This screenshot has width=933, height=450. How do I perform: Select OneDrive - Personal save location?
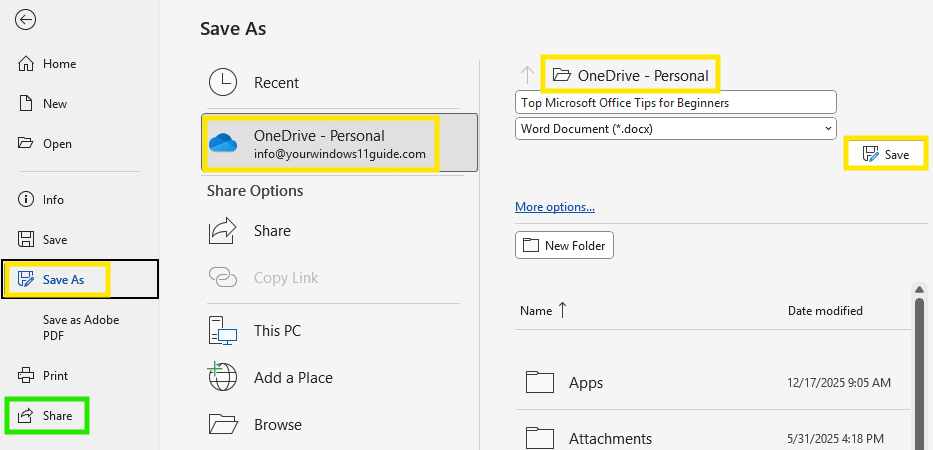339,143
